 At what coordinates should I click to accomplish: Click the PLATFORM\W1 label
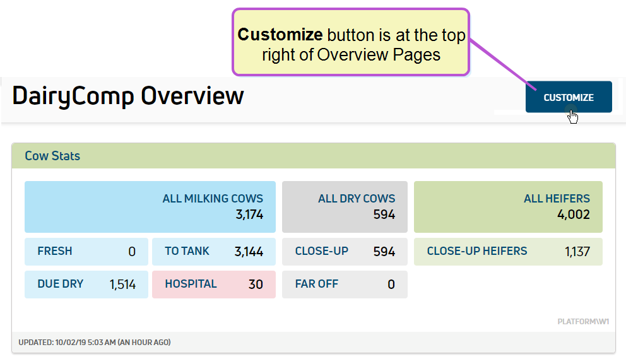pyautogui.click(x=583, y=321)
